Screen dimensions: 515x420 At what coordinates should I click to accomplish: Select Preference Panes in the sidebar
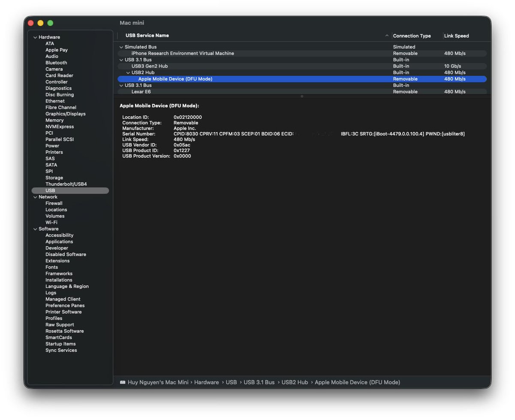coord(65,305)
